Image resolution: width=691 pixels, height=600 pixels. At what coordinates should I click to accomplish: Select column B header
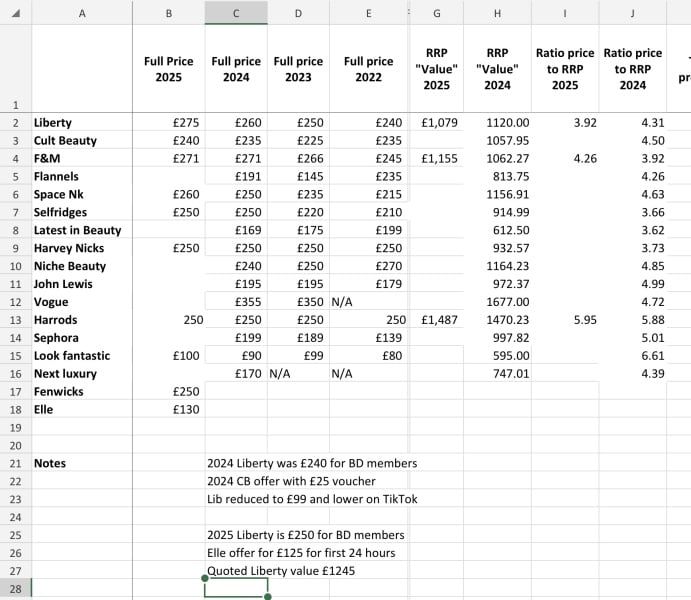pos(169,13)
